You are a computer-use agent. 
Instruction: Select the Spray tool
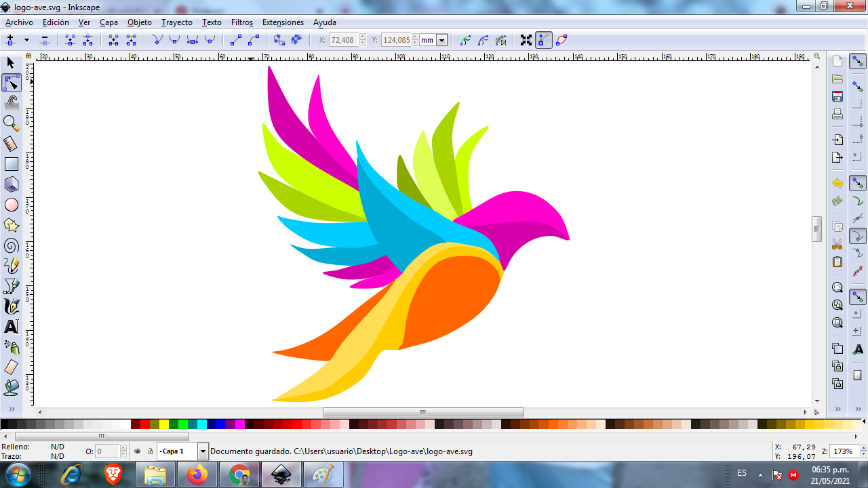11,347
